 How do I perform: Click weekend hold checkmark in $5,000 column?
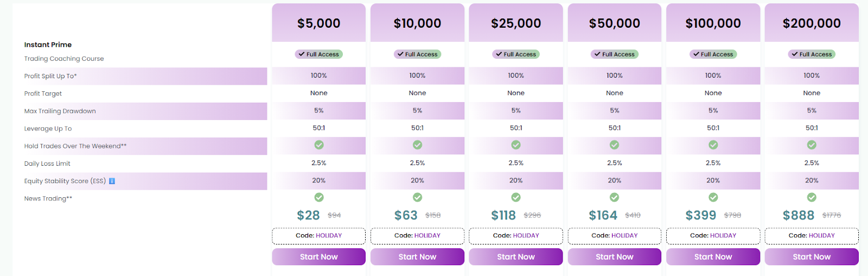319,145
